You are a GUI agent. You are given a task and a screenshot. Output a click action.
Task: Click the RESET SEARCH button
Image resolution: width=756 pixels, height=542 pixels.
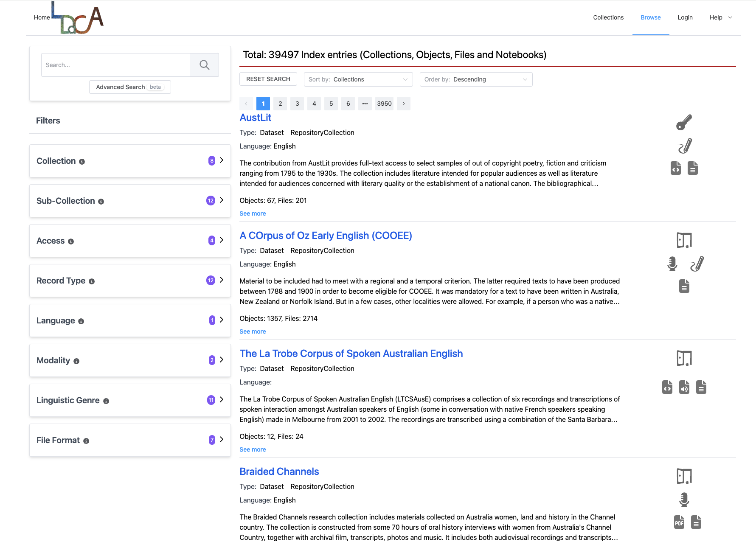[268, 79]
